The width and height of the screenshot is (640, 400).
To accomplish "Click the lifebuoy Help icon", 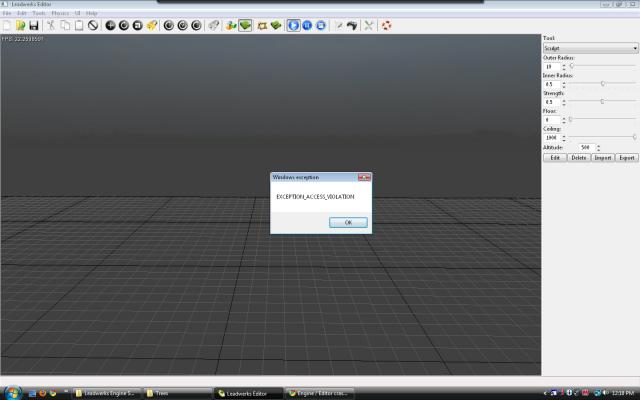I will [x=387, y=25].
